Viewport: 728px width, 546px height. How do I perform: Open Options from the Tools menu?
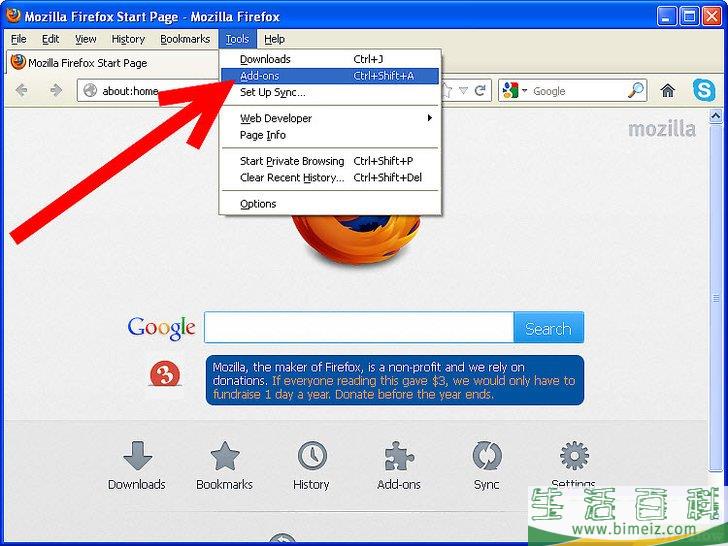pyautogui.click(x=331, y=204)
